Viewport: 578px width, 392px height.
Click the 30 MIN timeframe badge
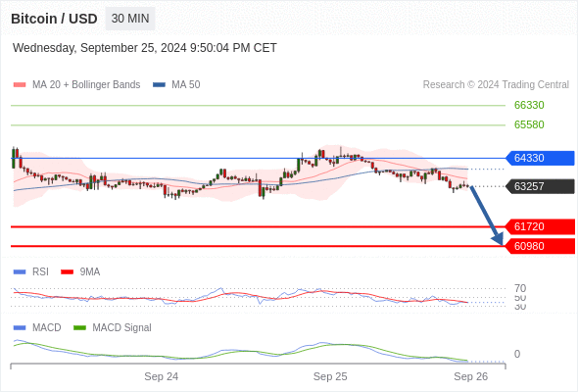tap(130, 19)
